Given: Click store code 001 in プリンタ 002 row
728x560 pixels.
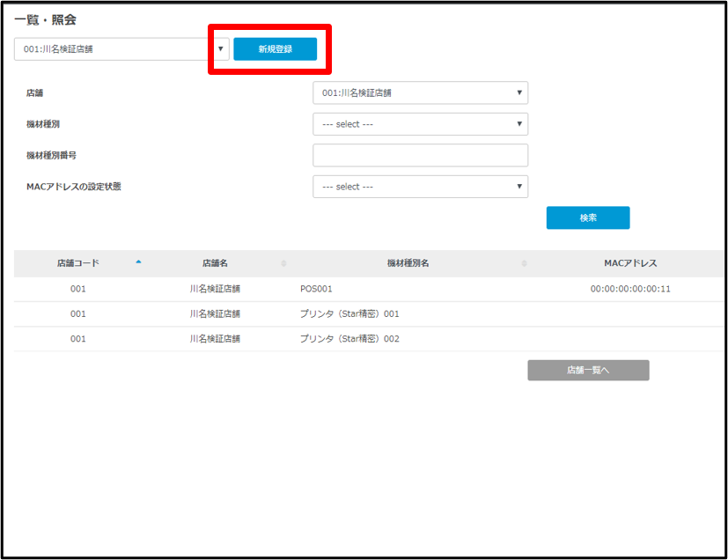Looking at the screenshot, I should [78, 339].
